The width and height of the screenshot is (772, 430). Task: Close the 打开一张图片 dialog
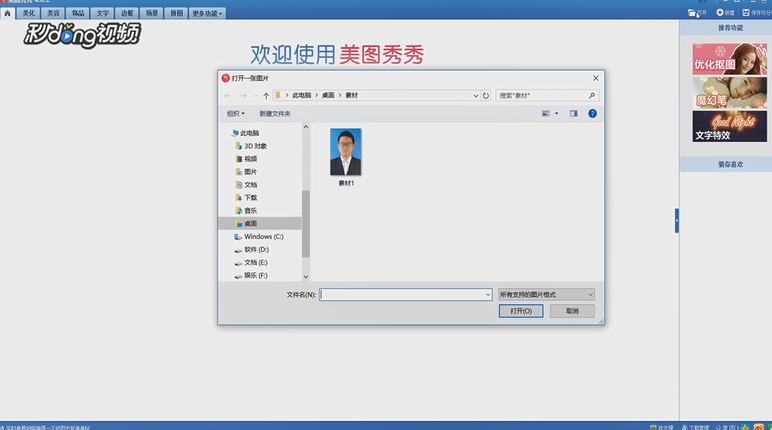596,78
